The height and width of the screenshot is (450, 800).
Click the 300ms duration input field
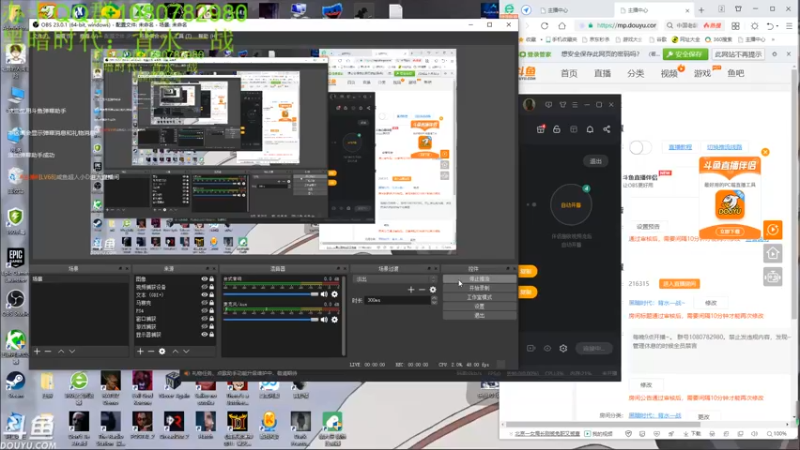398,301
